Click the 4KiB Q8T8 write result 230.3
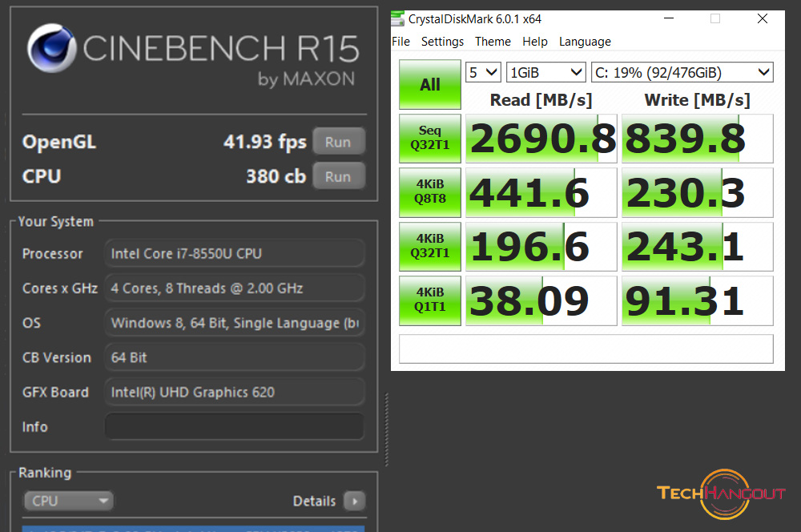 698,192
